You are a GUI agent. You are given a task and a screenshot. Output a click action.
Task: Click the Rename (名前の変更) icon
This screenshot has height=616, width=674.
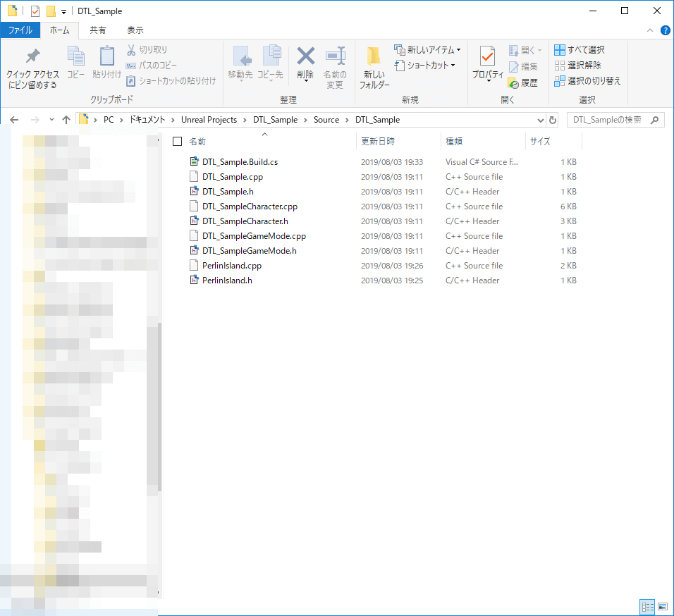(x=335, y=56)
